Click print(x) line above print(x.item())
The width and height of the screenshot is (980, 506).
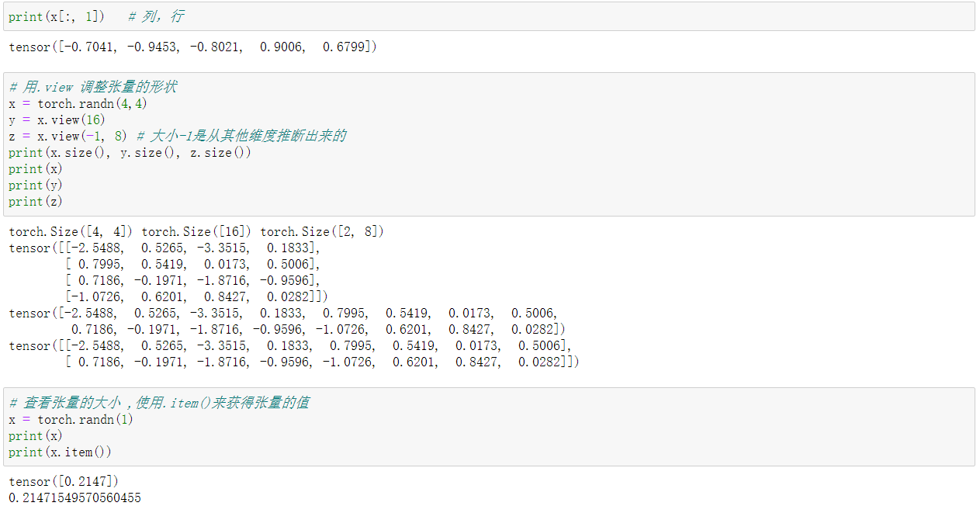tap(36, 436)
